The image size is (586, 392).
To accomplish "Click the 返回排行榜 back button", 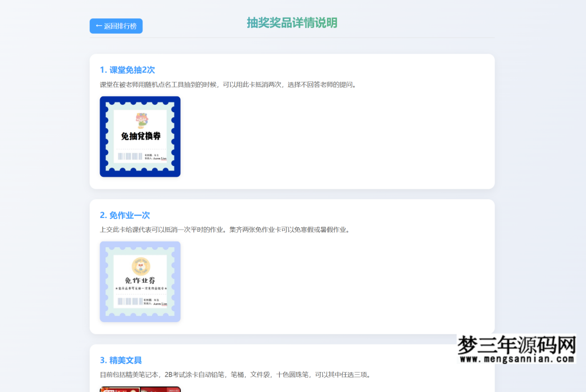I will [x=116, y=26].
